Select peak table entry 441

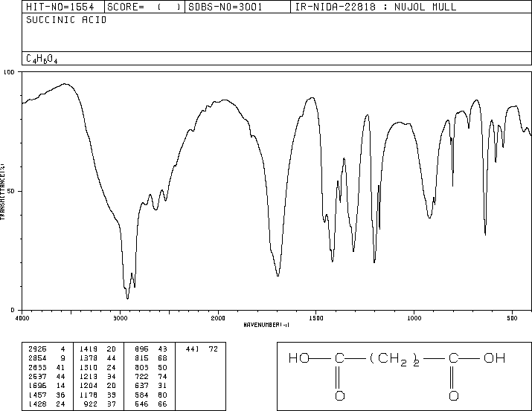(x=193, y=349)
